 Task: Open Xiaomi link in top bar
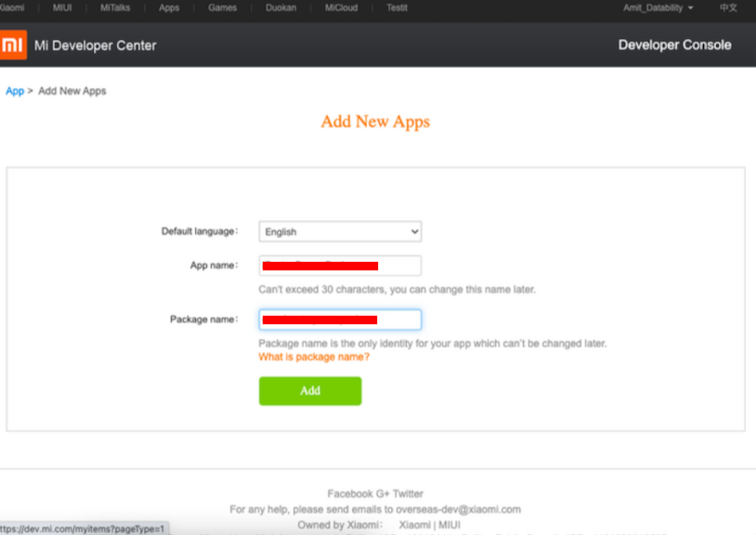[x=12, y=7]
